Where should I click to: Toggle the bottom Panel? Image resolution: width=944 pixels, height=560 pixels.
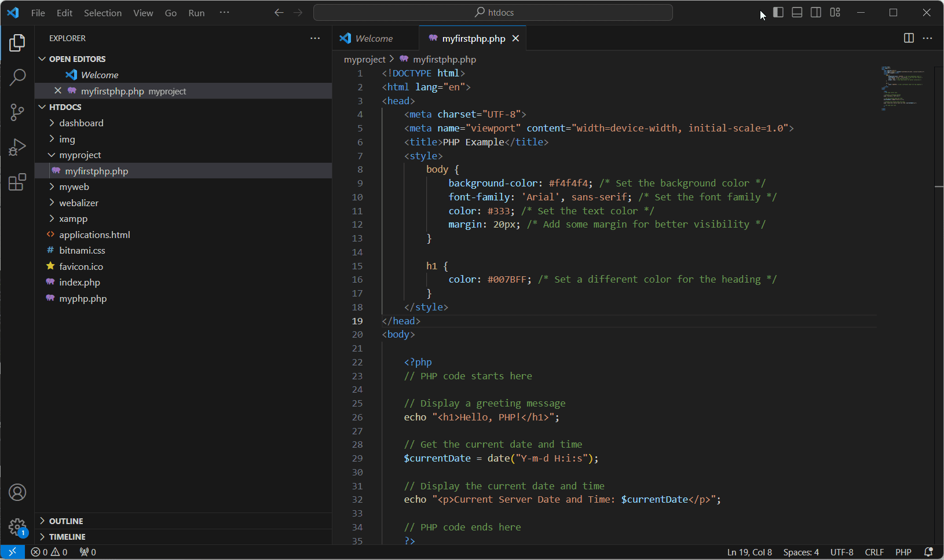tap(797, 12)
